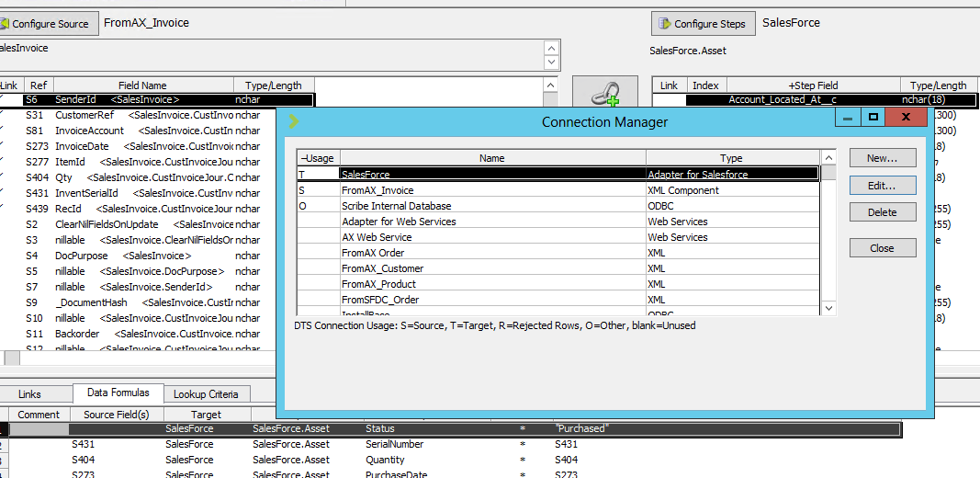Click the green arrow icon in the Connection Manager title bar

(295, 122)
